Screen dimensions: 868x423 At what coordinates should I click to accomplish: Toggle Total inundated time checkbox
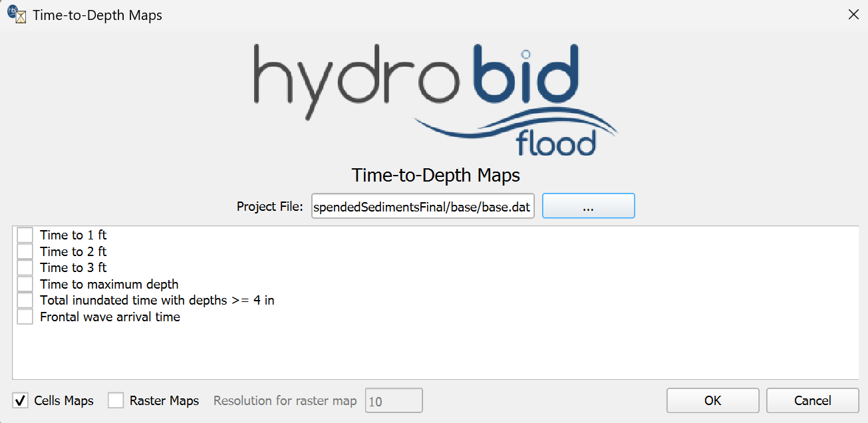[25, 300]
